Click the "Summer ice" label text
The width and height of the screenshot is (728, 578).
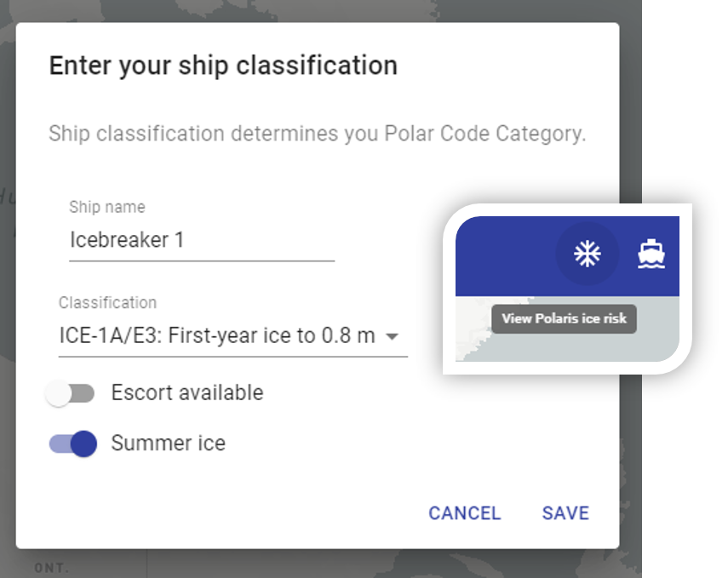coord(168,444)
